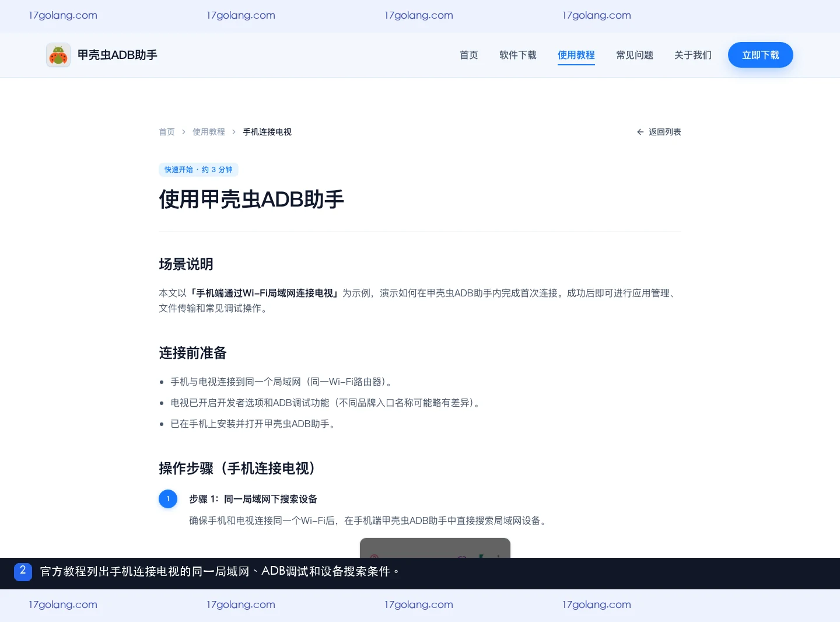Click the phone screenshot thumbnail under step 1
The width and height of the screenshot is (840, 622).
435,548
